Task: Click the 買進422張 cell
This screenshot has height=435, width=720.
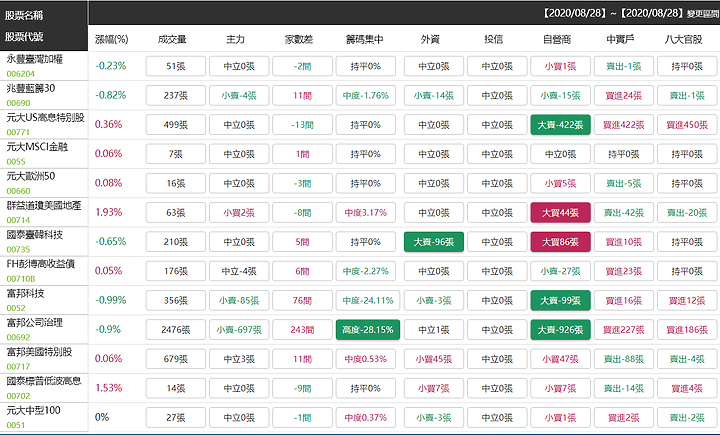Action: coord(624,125)
